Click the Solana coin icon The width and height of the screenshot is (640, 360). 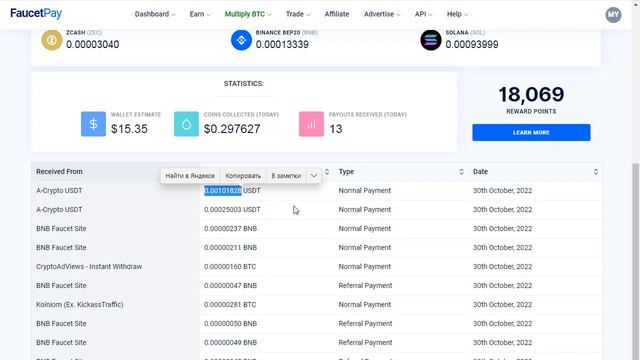click(431, 40)
